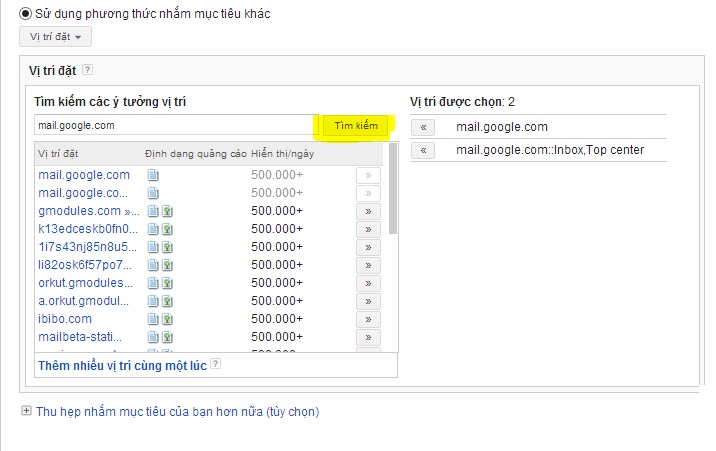Click the selected placement text 'mail.google.com::Inbox,Top center'
The image size is (716, 451).
tap(550, 150)
